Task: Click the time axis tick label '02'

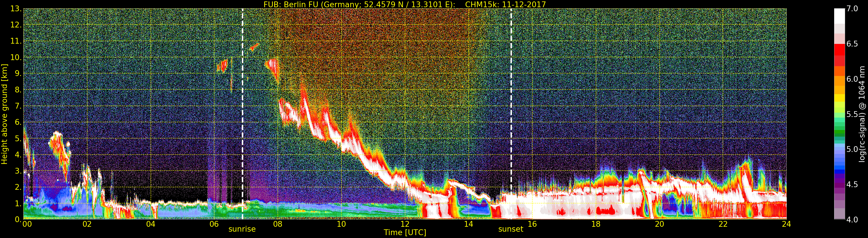Action: coord(87,224)
